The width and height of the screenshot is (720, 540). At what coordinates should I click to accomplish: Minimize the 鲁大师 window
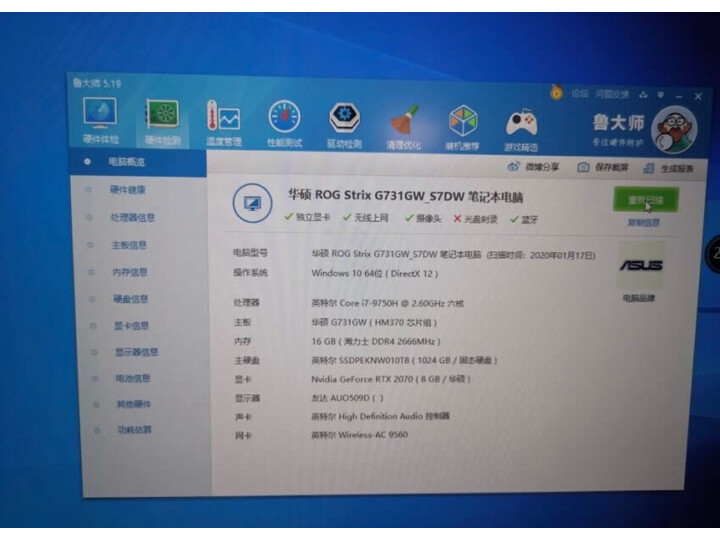pos(679,96)
